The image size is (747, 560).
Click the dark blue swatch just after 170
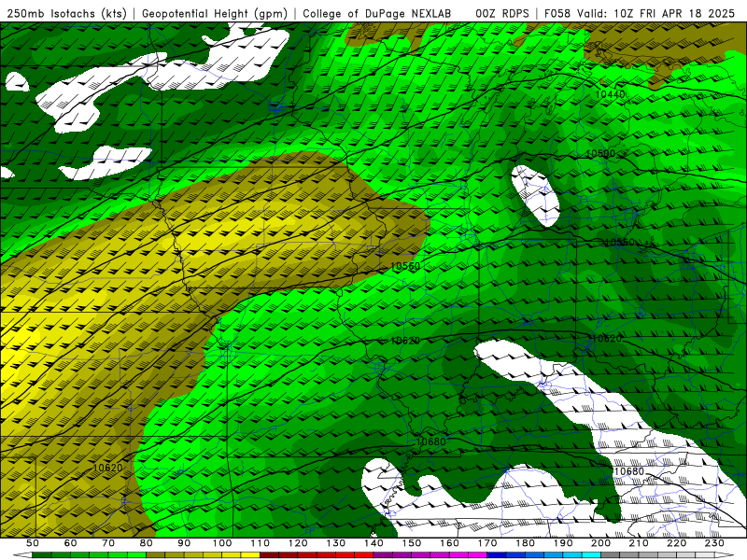click(x=497, y=555)
